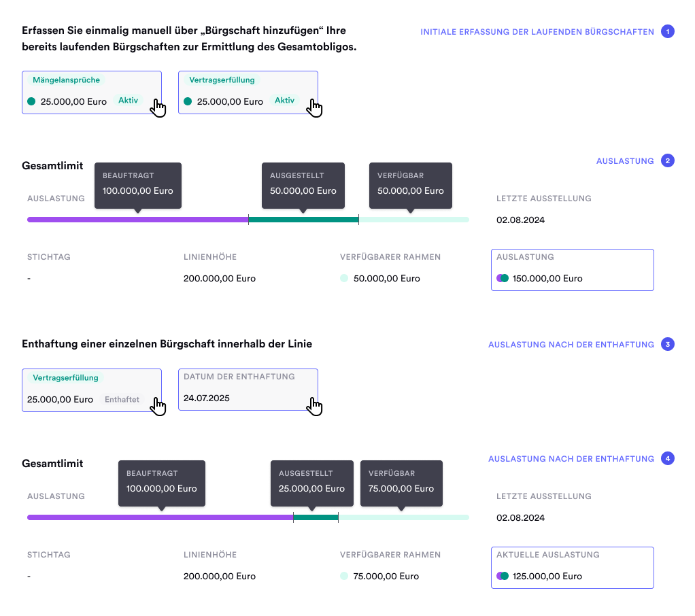This screenshot has height=616, width=695.
Task: Select the Aktuelle Auslastung summary box
Action: coord(572,568)
